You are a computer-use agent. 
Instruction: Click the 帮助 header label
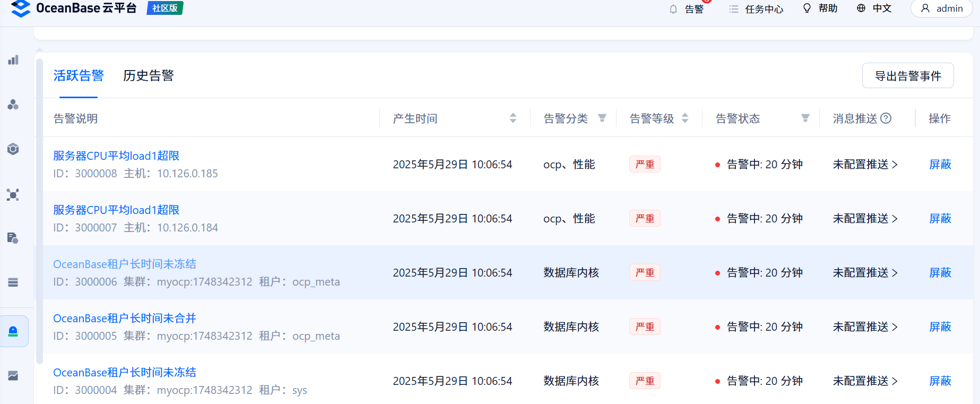coord(828,8)
